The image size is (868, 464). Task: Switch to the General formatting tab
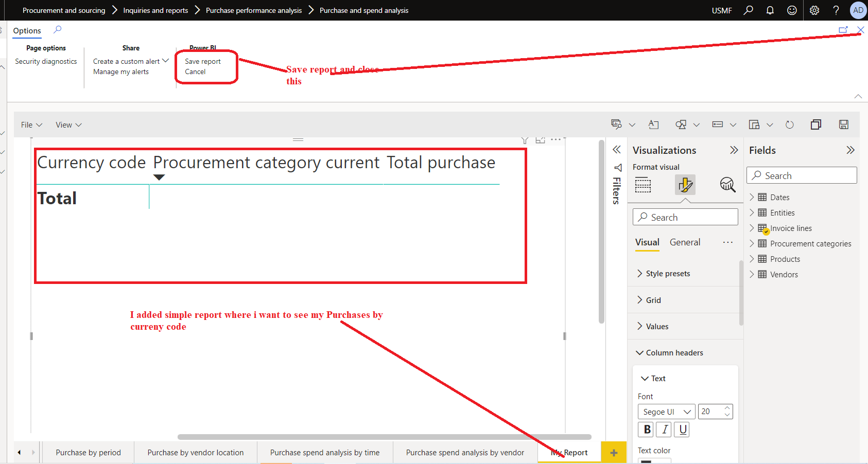coord(685,242)
